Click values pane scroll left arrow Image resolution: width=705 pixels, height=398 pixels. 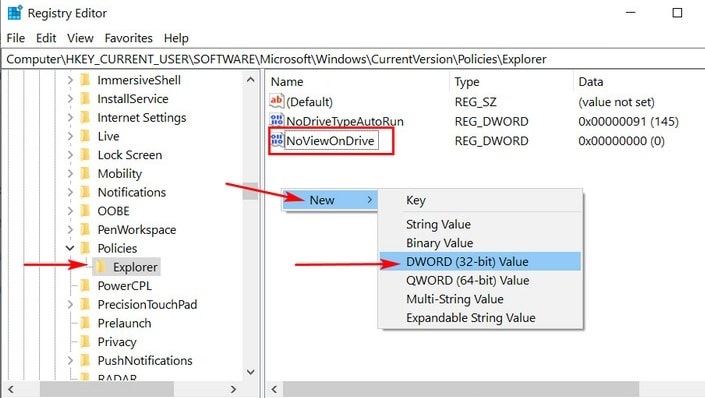click(x=274, y=389)
